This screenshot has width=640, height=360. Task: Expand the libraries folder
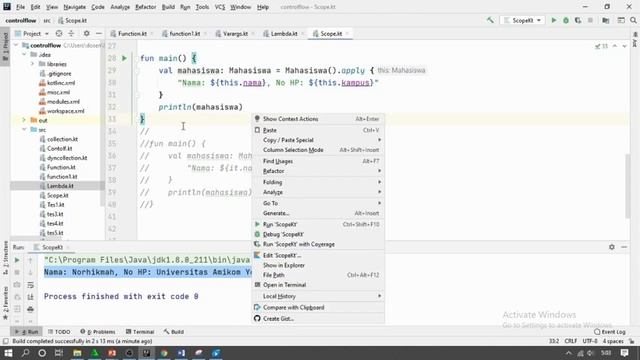pyautogui.click(x=32, y=64)
